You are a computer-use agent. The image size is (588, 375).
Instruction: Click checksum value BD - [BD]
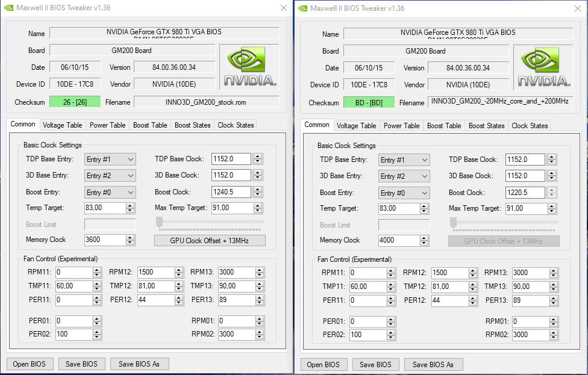point(369,103)
